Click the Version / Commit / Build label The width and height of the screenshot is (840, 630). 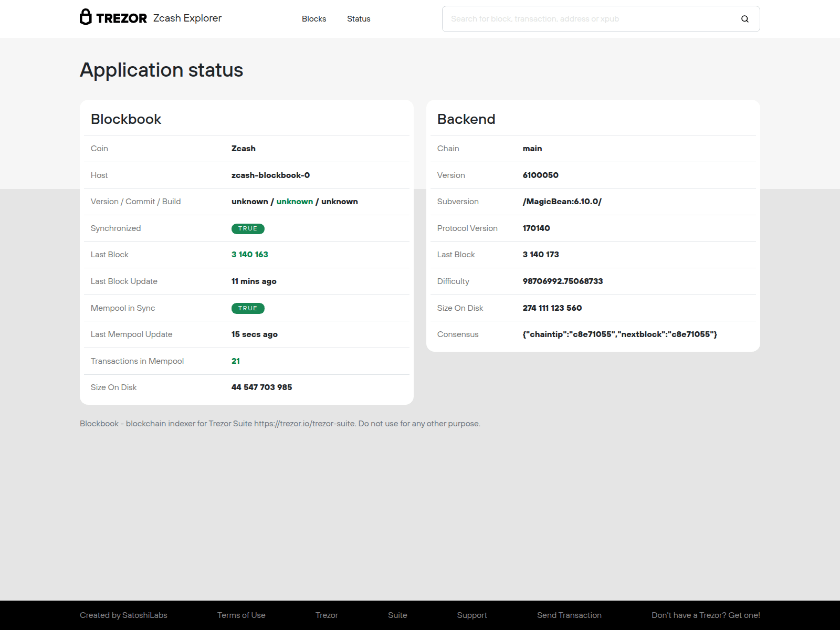136,202
